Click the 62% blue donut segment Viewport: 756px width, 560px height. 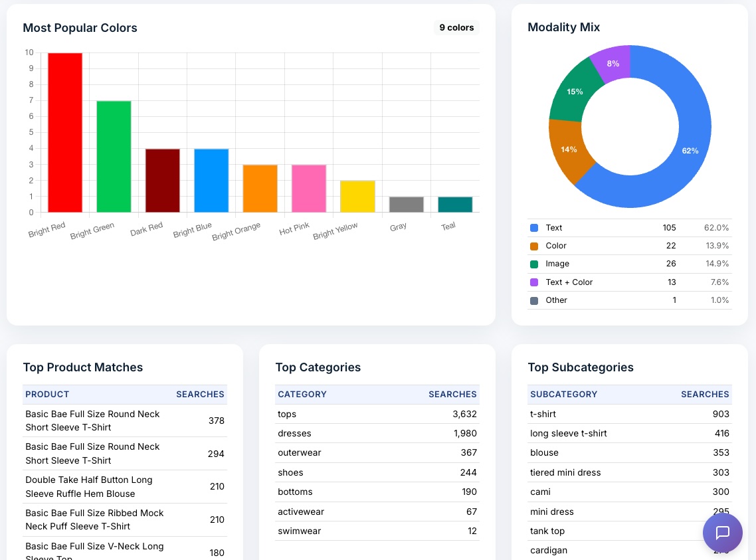tap(690, 150)
